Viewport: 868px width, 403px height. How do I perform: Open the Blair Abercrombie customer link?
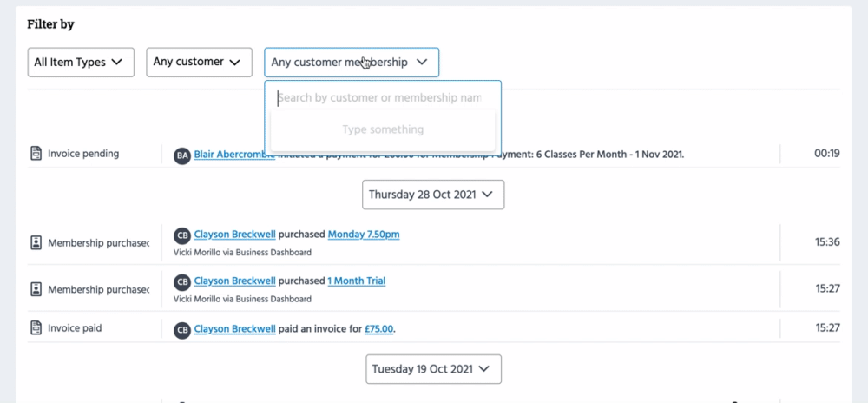click(230, 154)
